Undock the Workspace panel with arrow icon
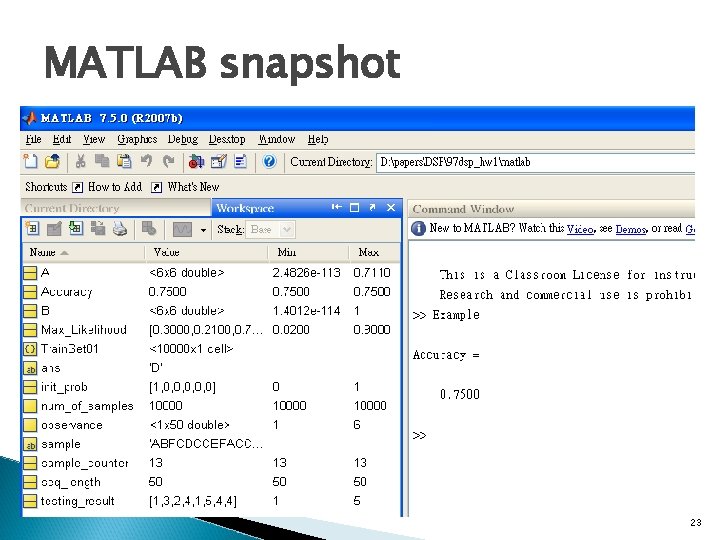The image size is (720, 540). pyautogui.click(x=372, y=208)
